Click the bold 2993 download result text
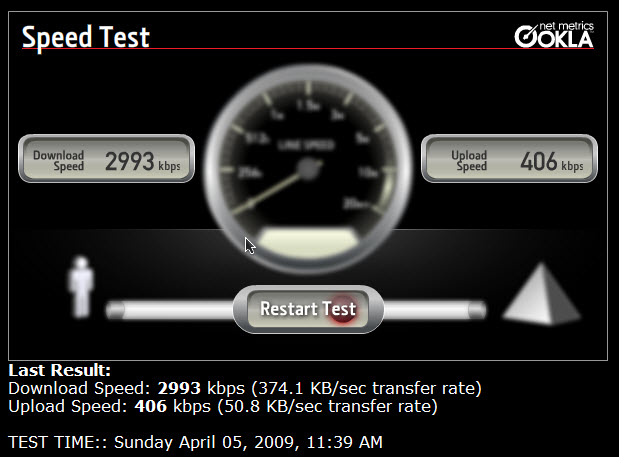Image resolution: width=619 pixels, height=457 pixels. click(179, 388)
